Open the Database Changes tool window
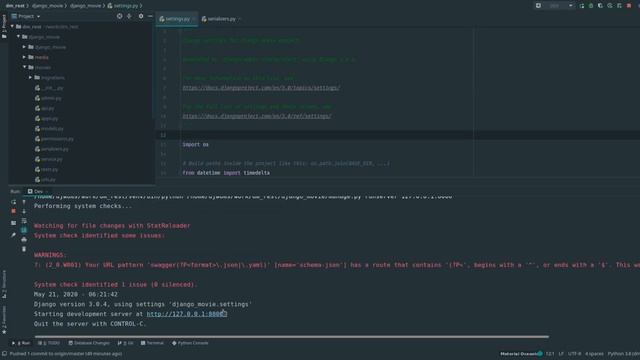Image resolution: width=640 pixels, height=360 pixels. click(x=89, y=343)
